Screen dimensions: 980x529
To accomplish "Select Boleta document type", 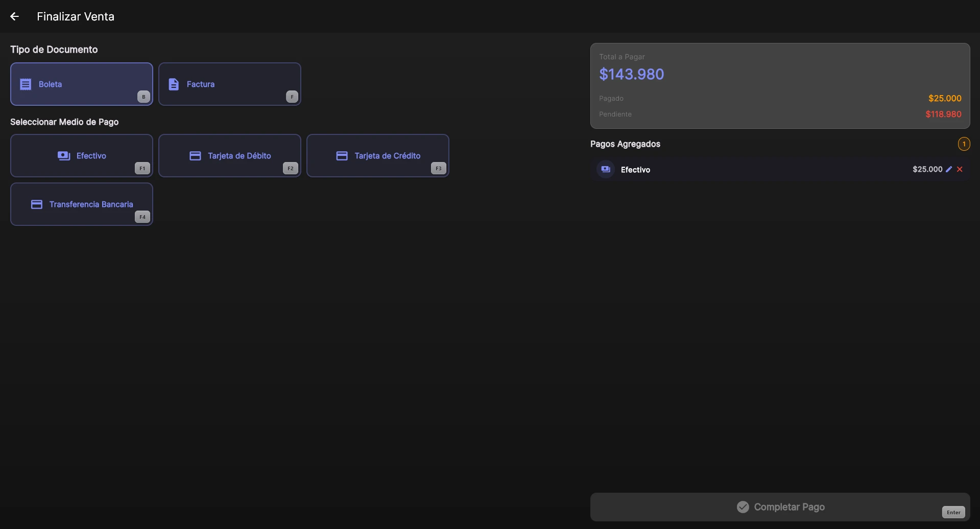I will [x=82, y=84].
